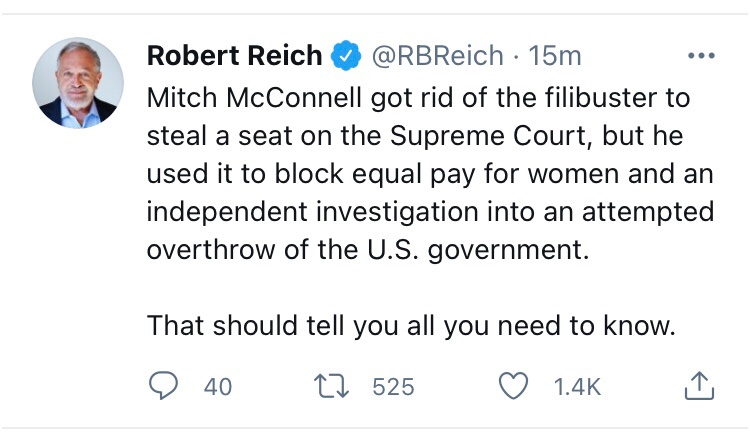This screenshot has height=439, width=750.
Task: Open Robert Reich's profile picture
Action: click(x=78, y=82)
